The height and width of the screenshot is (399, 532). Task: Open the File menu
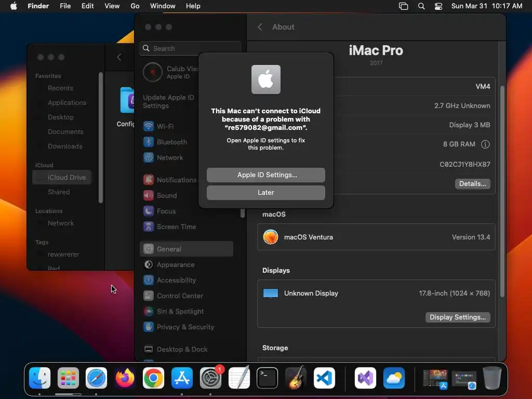[65, 6]
